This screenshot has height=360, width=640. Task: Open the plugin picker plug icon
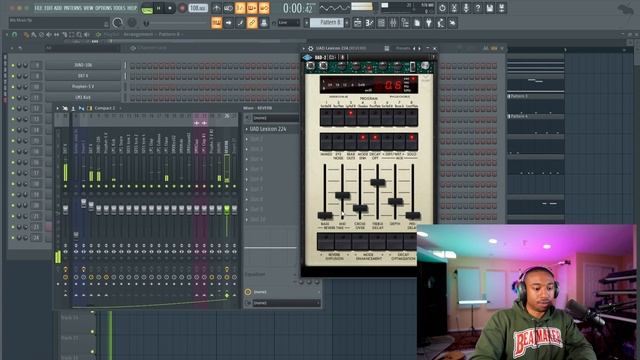pyautogui.click(x=429, y=23)
